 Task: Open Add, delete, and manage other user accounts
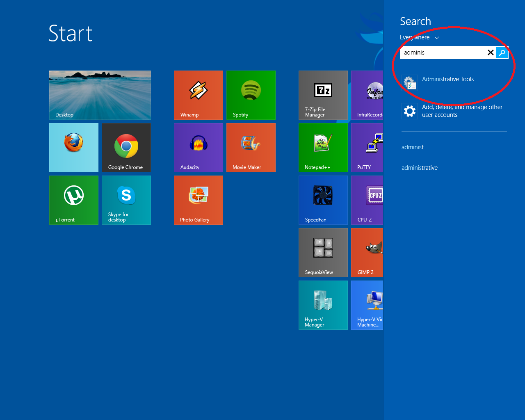[454, 111]
